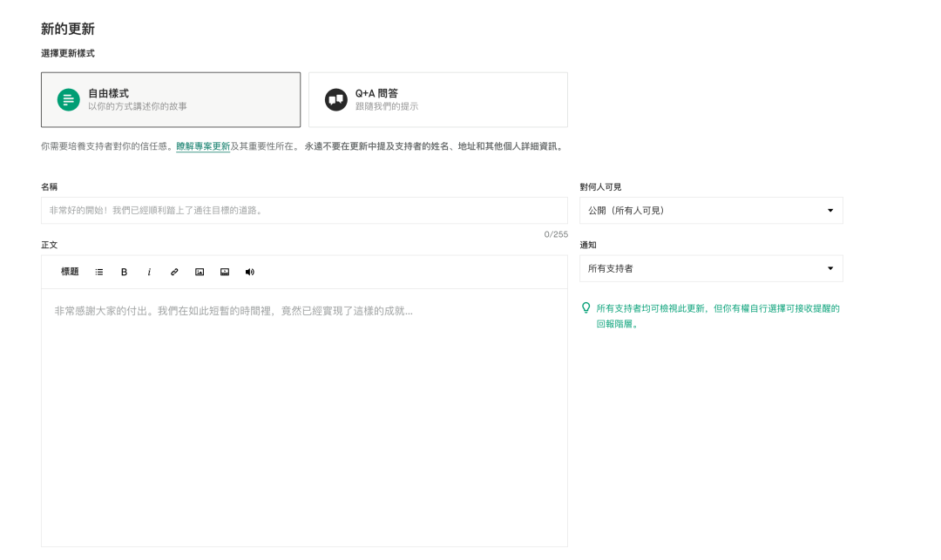This screenshot has width=941, height=560.
Task: Click the Q+A chat bubble icon
Action: (x=335, y=100)
